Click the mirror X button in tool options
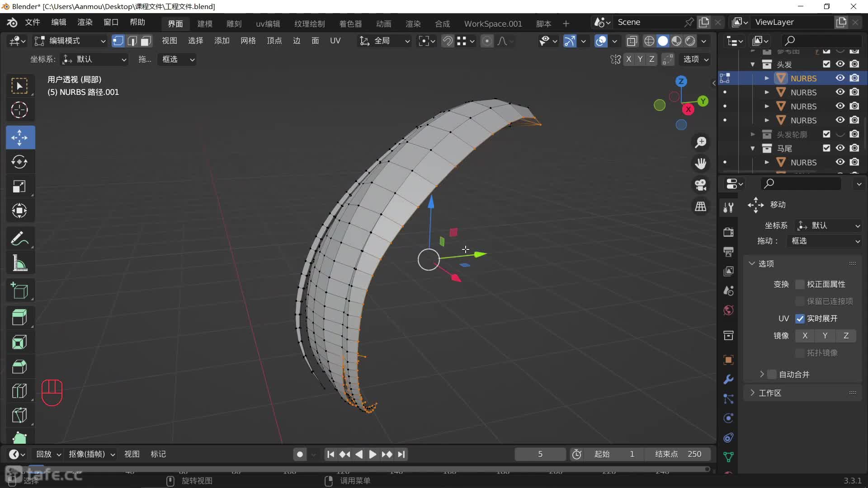868x488 pixels. point(805,336)
